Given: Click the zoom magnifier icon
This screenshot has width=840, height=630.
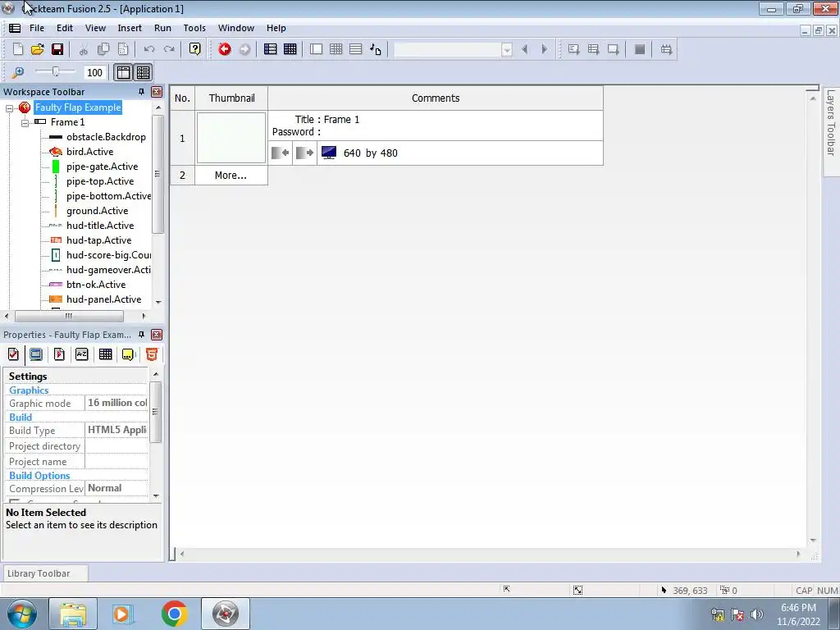Looking at the screenshot, I should tap(18, 72).
